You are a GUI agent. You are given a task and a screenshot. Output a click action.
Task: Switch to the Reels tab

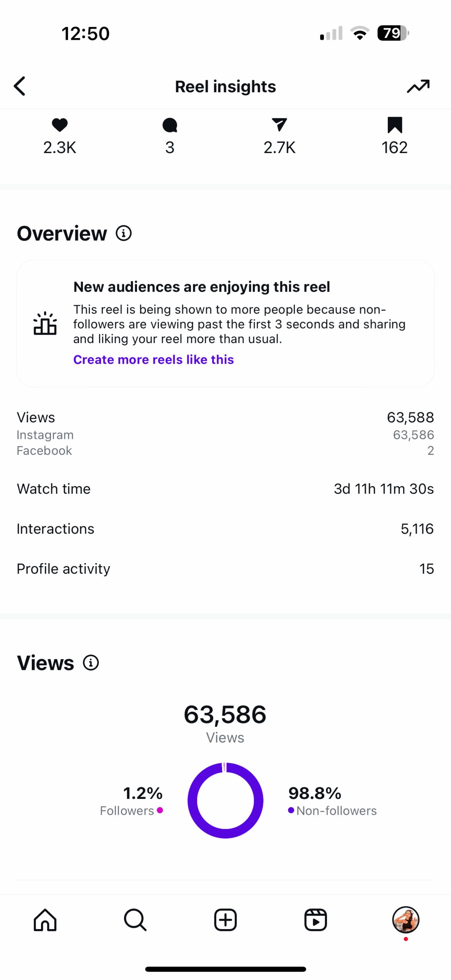click(315, 920)
